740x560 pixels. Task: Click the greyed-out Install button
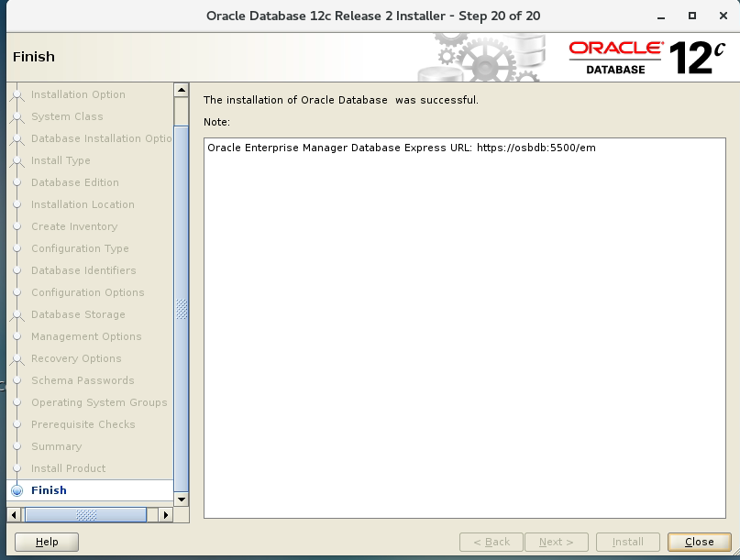click(628, 542)
